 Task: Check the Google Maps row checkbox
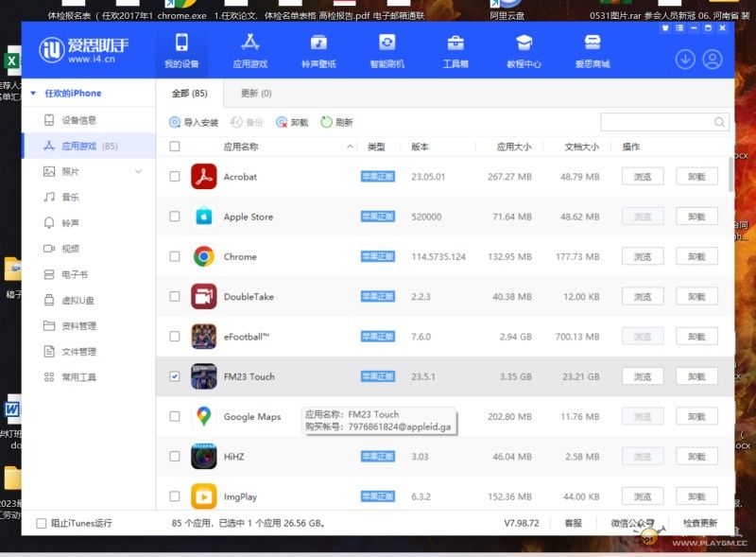point(175,416)
